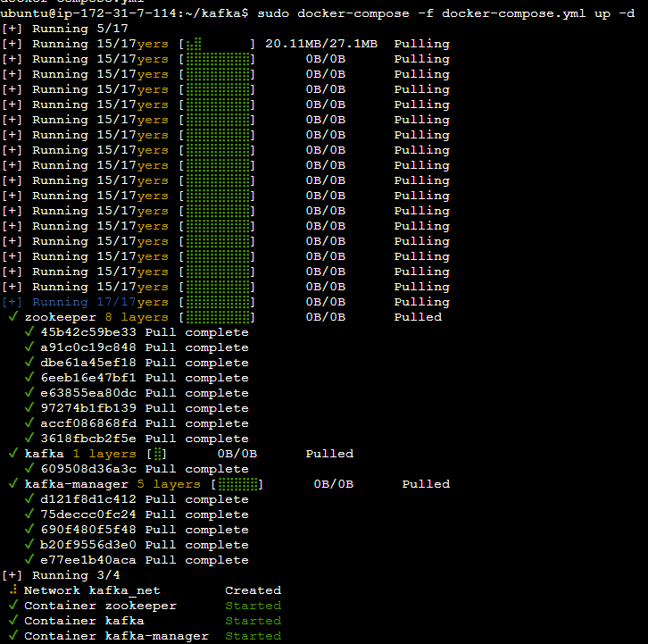Select 'Network kafka_net' text
Image resolution: width=648 pixels, height=644 pixels.
click(92, 590)
